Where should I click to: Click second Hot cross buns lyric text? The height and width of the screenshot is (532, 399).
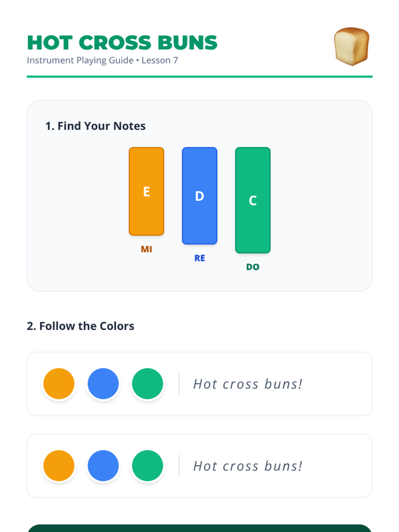[248, 466]
